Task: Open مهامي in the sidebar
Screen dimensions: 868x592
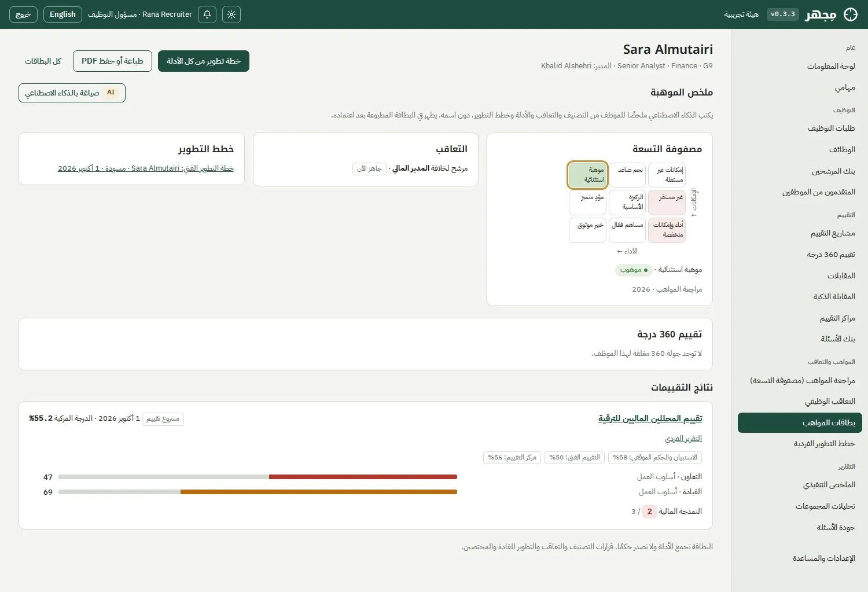Action: pos(800,87)
